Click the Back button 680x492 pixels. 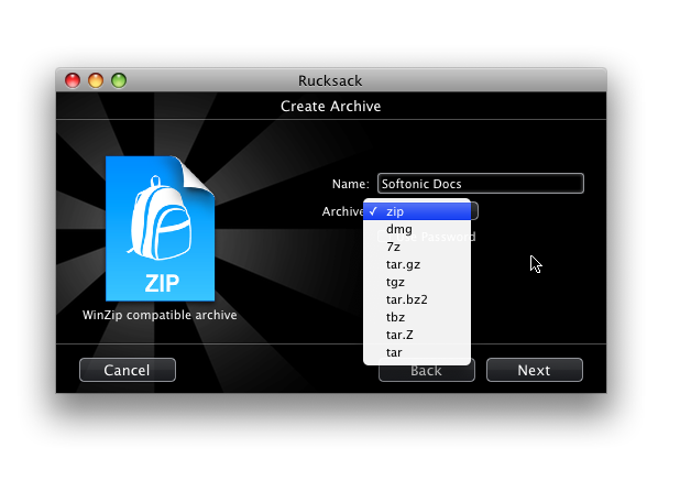tap(427, 371)
